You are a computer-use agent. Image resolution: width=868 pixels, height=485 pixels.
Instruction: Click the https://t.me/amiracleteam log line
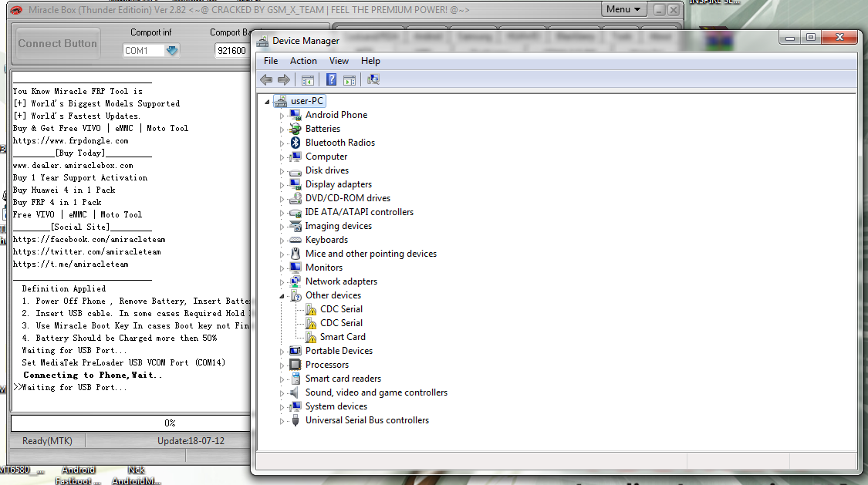click(71, 264)
